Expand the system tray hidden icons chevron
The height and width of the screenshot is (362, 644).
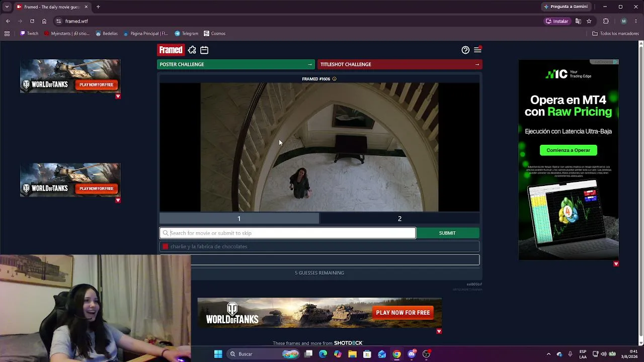tap(548, 354)
